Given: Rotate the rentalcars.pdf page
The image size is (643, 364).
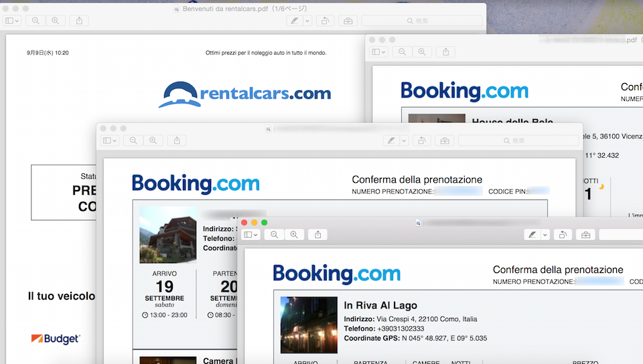Looking at the screenshot, I should [x=325, y=21].
